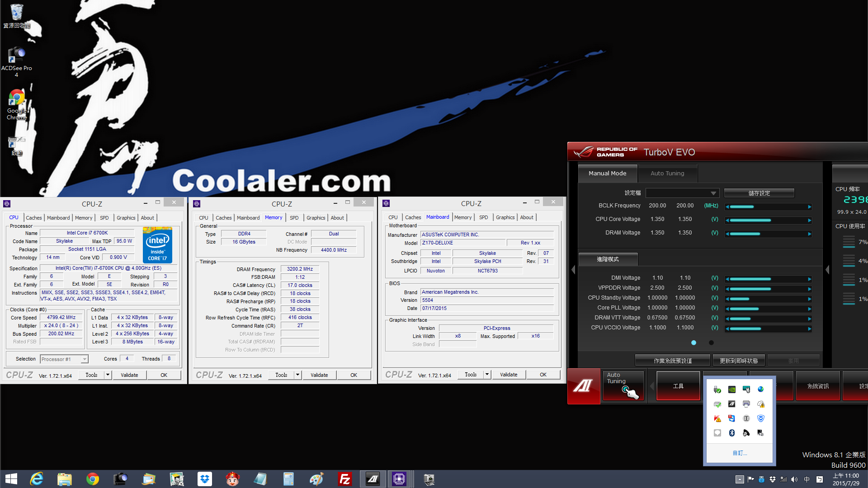Click 作業系統預設值 OS default button
This screenshot has height=488, width=868.
point(673,361)
